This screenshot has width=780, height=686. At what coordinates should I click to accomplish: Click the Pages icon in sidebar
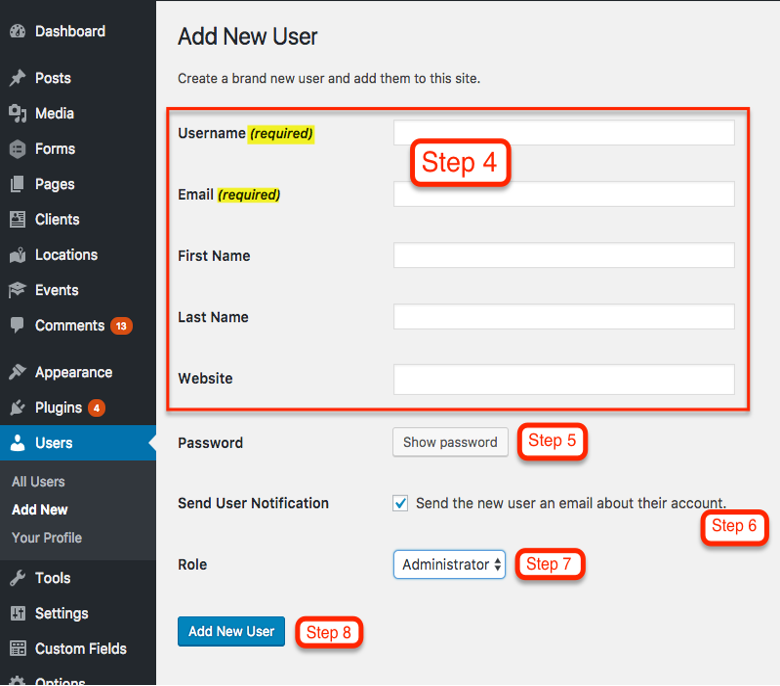(17, 184)
